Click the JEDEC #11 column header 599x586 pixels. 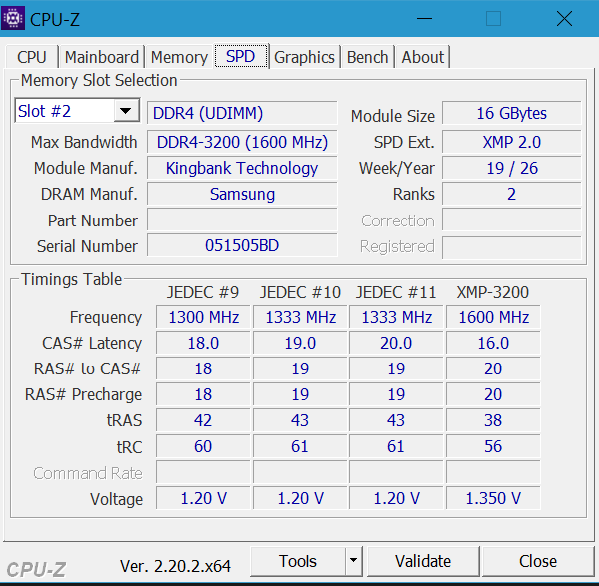pyautogui.click(x=396, y=293)
